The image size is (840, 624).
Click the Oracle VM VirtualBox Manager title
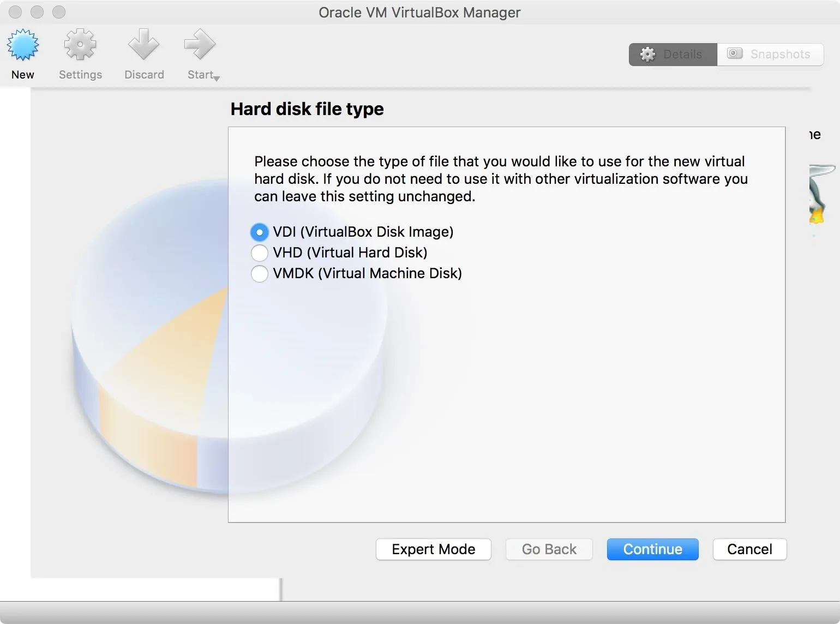pos(419,13)
